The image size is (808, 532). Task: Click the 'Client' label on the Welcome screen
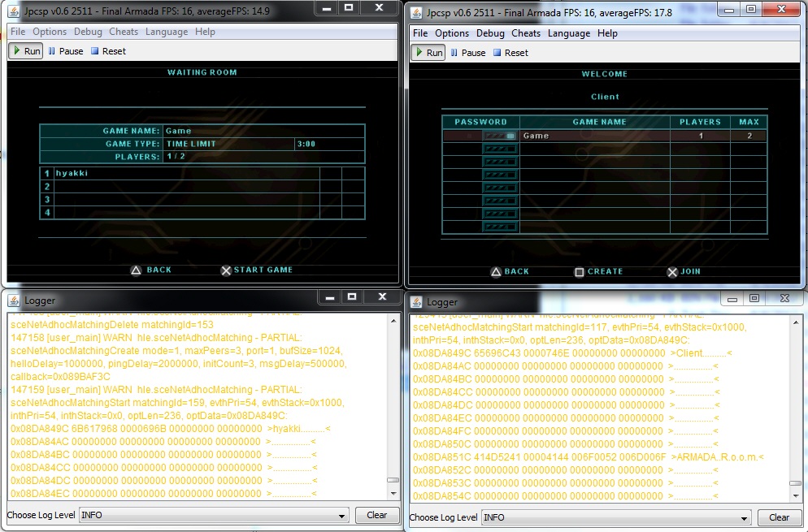click(605, 97)
